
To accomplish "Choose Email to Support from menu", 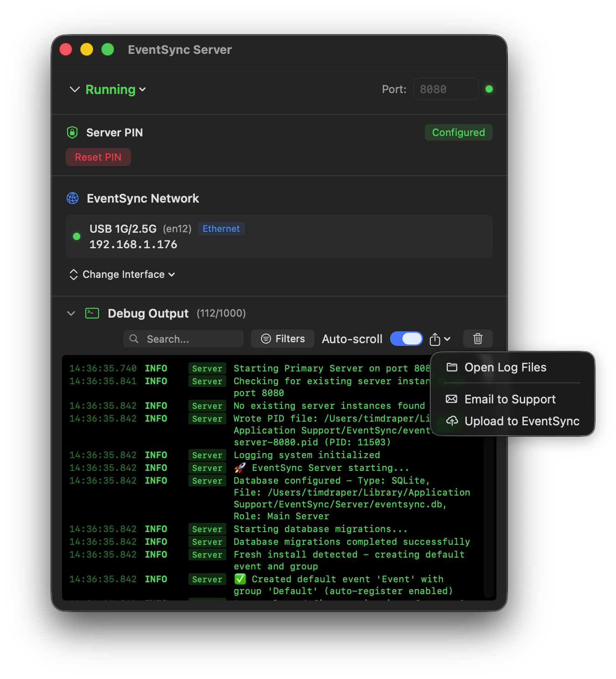I will (x=512, y=399).
